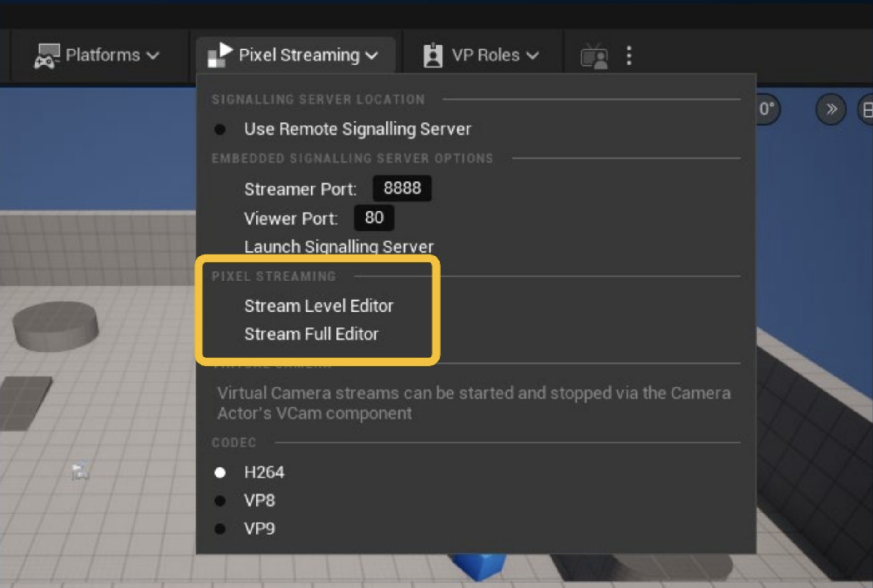Viewport: 873px width, 588px height.
Task: Click Launch Signalling Server
Action: (339, 247)
